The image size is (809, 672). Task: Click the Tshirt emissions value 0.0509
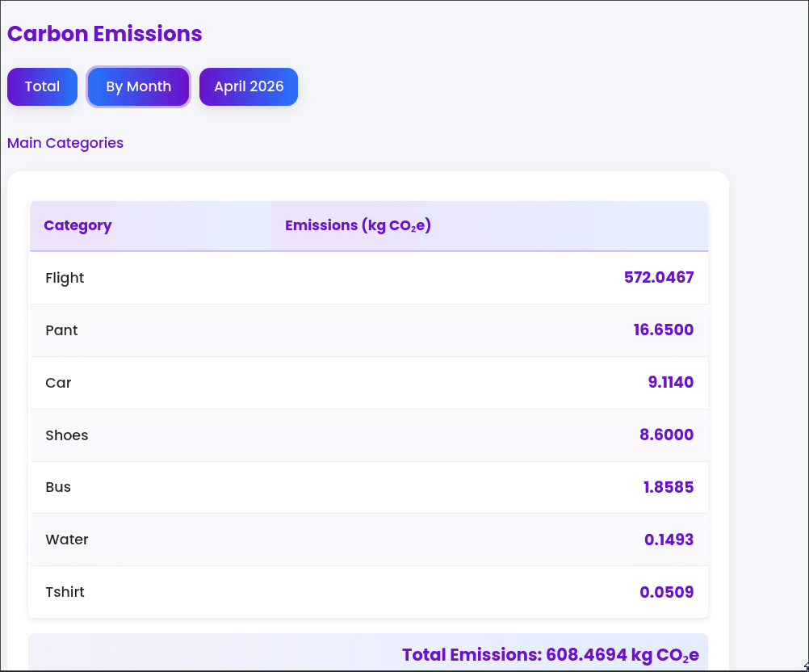[x=665, y=592]
